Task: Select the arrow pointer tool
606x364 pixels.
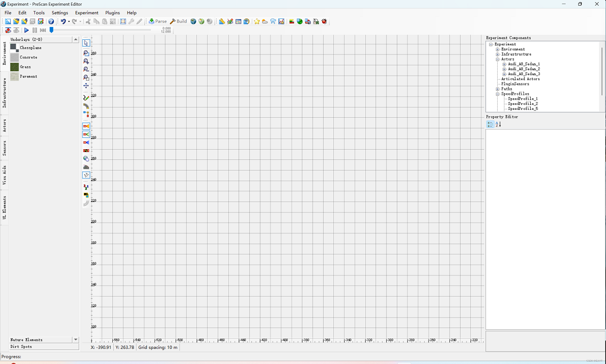Action: [x=86, y=43]
